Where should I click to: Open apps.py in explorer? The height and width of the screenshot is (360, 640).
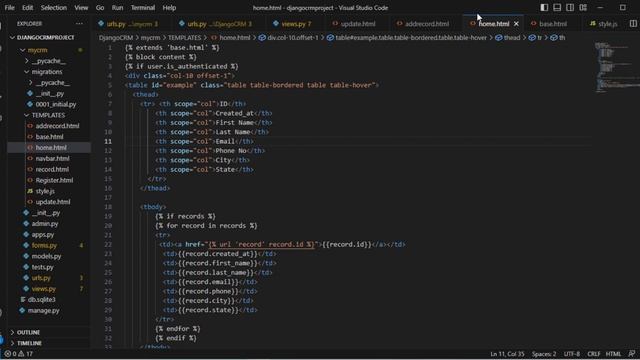coord(43,235)
